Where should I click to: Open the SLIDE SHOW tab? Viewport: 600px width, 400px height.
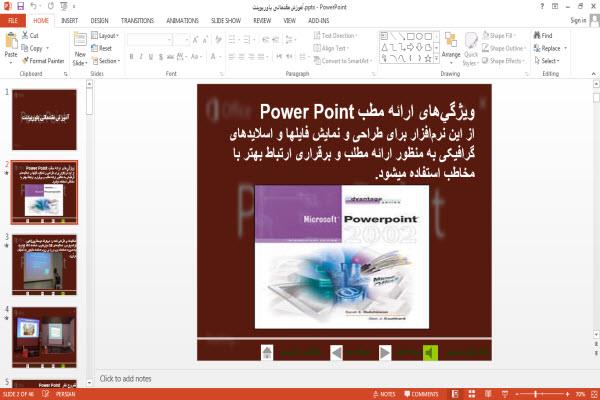point(226,21)
